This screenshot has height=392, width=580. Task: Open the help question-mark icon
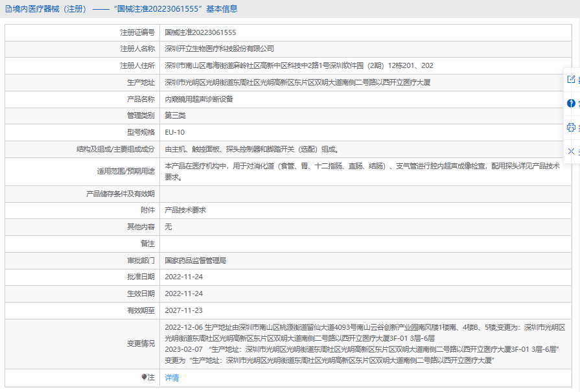tap(571, 103)
